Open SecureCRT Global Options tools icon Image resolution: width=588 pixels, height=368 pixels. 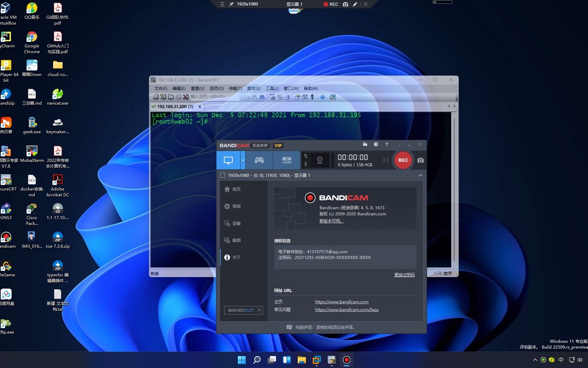pyautogui.click(x=305, y=97)
